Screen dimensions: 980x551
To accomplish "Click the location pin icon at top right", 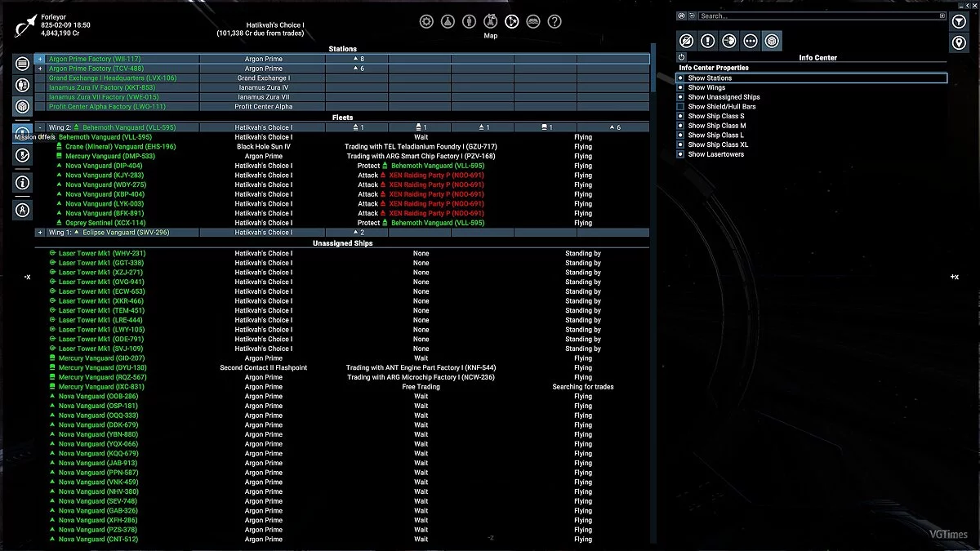I will click(960, 41).
